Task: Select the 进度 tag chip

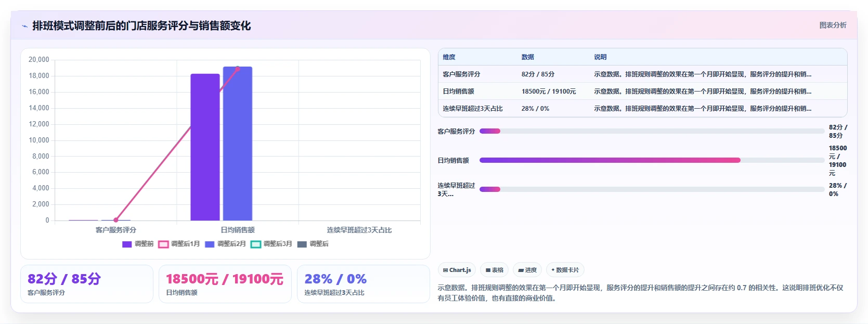Action: click(527, 270)
